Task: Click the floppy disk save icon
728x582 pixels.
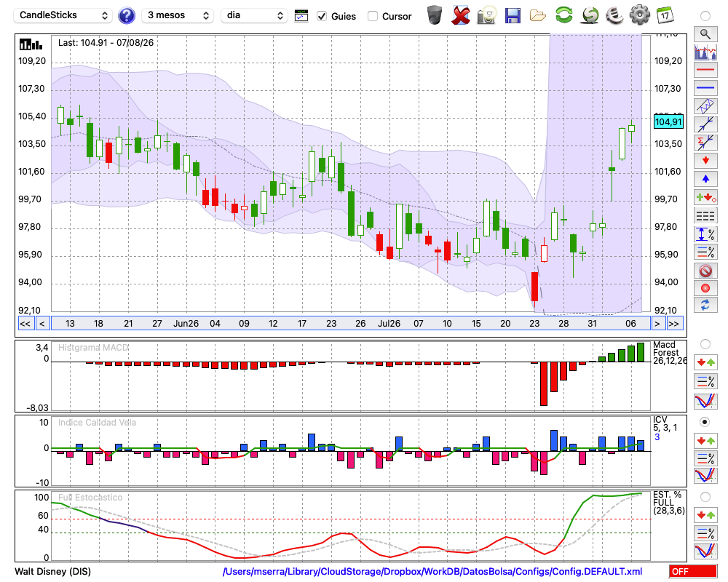Action: point(513,16)
